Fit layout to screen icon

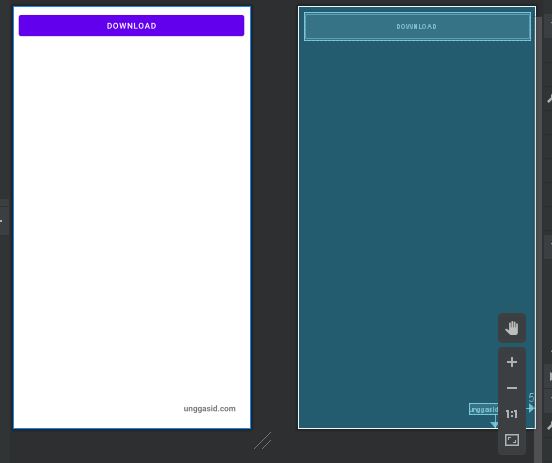(512, 440)
